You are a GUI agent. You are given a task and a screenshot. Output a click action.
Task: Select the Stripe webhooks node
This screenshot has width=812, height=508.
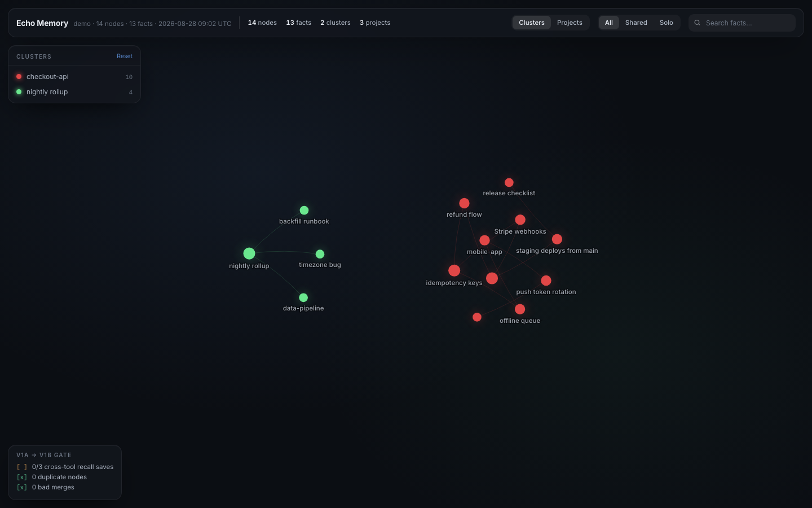(x=520, y=220)
